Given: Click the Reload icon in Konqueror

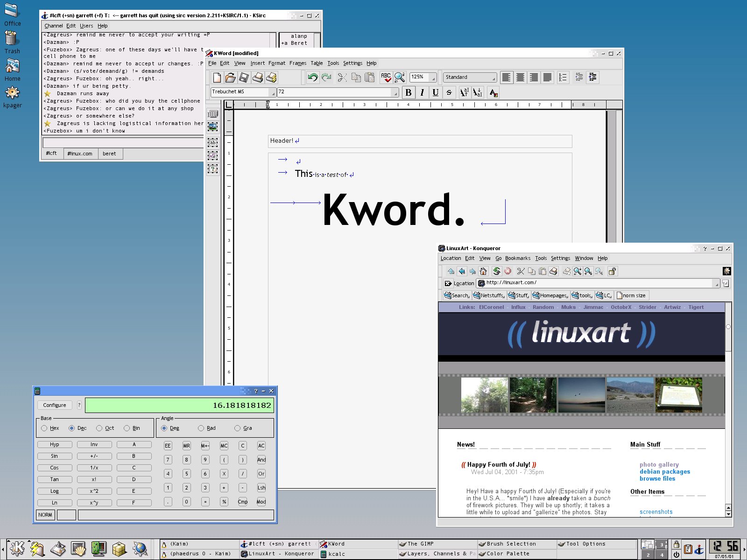Looking at the screenshot, I should 496,271.
